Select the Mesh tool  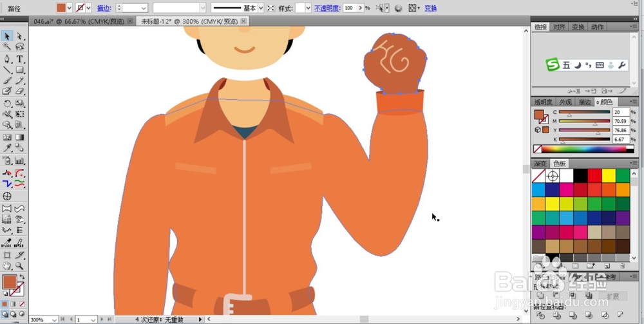click(7, 138)
